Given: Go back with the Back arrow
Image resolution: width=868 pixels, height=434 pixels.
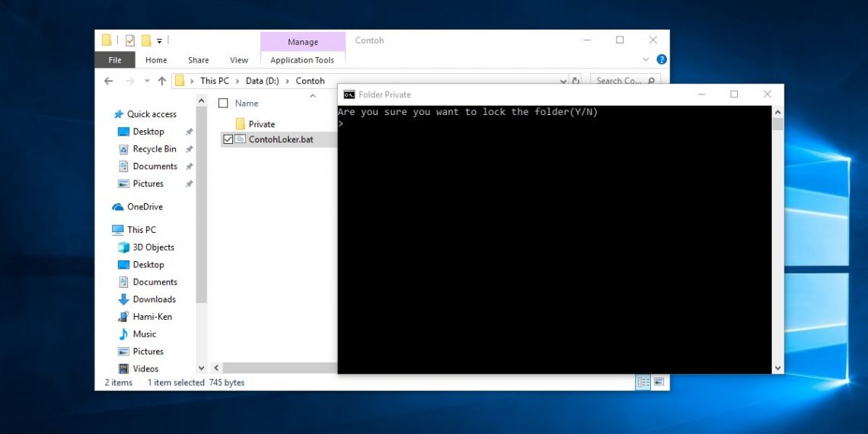Looking at the screenshot, I should pos(108,81).
